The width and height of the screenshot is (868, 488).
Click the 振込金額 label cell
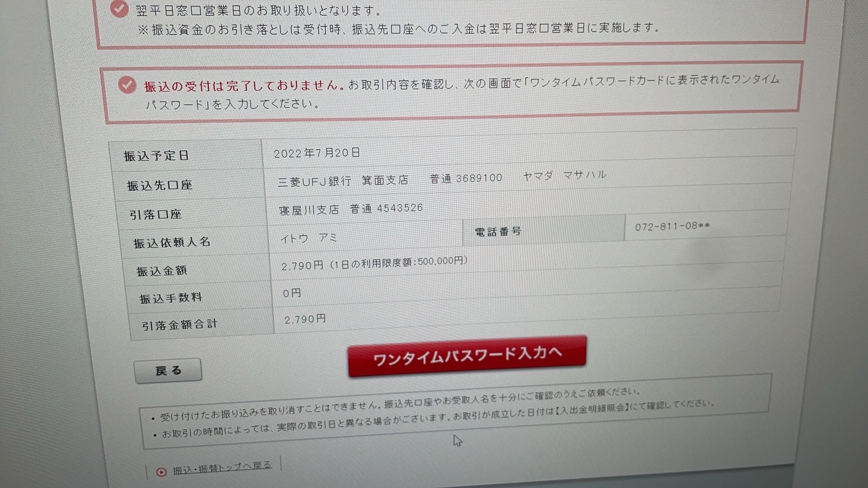[x=197, y=270]
